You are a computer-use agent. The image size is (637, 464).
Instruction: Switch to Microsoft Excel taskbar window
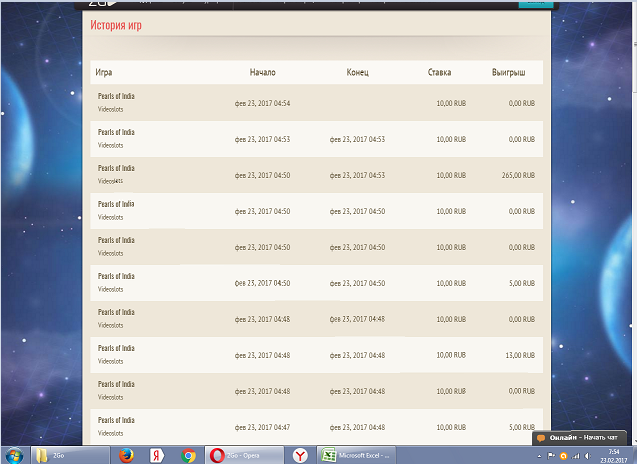[x=356, y=455]
